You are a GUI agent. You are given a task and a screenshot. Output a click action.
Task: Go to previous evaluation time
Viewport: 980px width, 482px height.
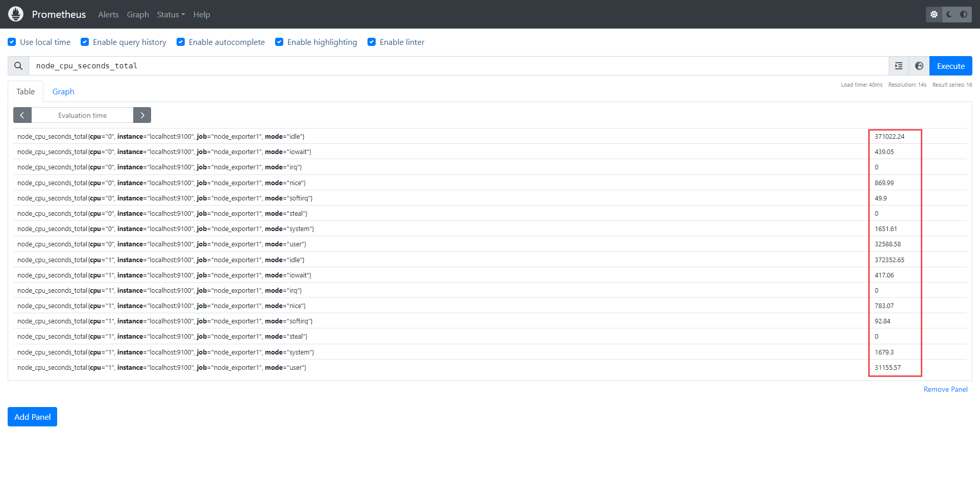pos(22,115)
